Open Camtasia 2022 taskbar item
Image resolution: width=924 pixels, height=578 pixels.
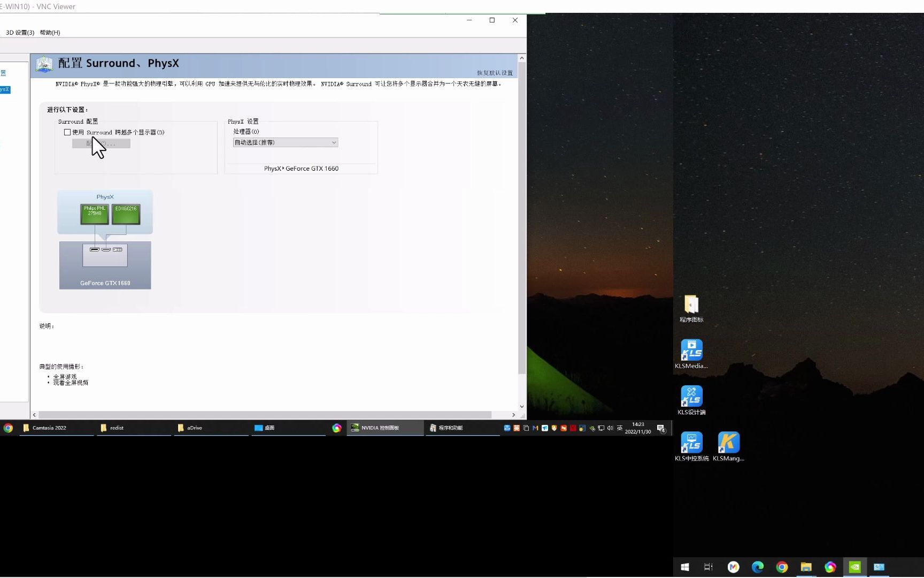point(57,428)
